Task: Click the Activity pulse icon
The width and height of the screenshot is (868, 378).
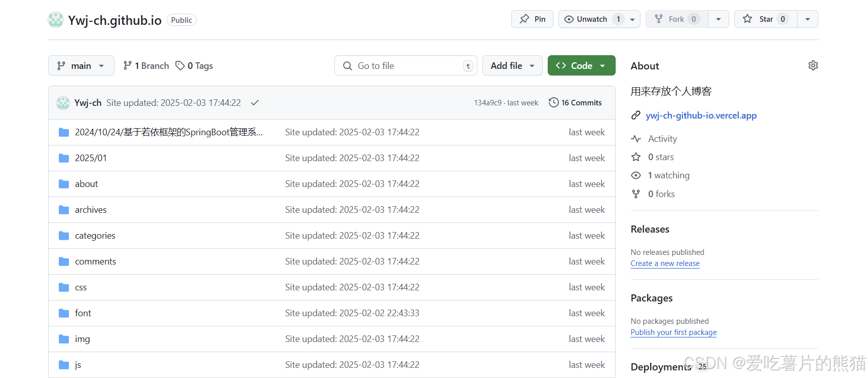Action: click(636, 139)
